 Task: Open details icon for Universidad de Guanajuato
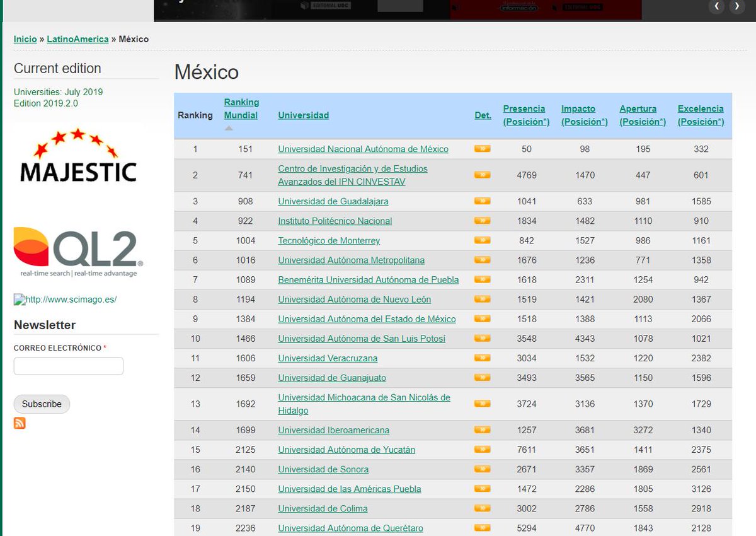pos(483,377)
